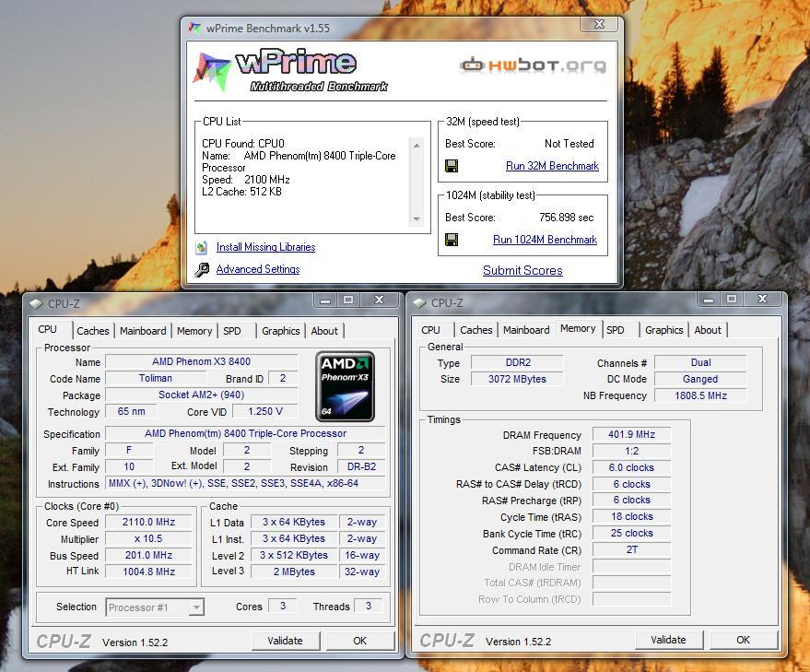Run the 1024M Benchmark
Screen dimensions: 810x672
(x=545, y=240)
